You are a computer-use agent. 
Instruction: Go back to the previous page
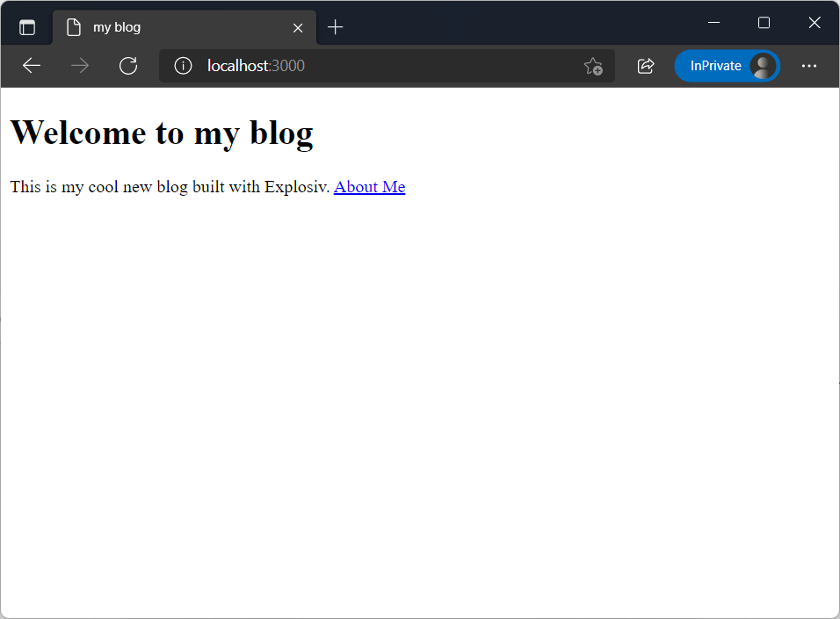[32, 66]
